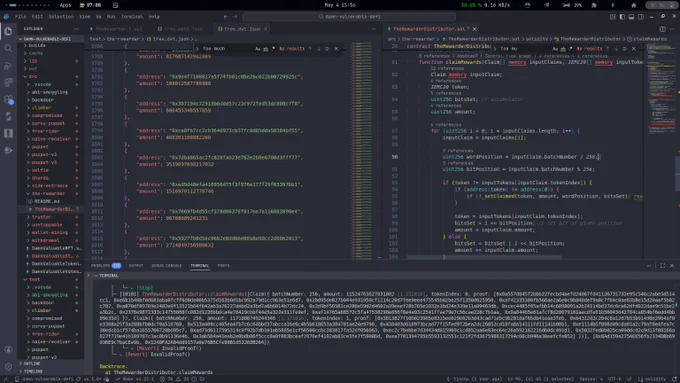Open the Selection menu

coord(61,16)
